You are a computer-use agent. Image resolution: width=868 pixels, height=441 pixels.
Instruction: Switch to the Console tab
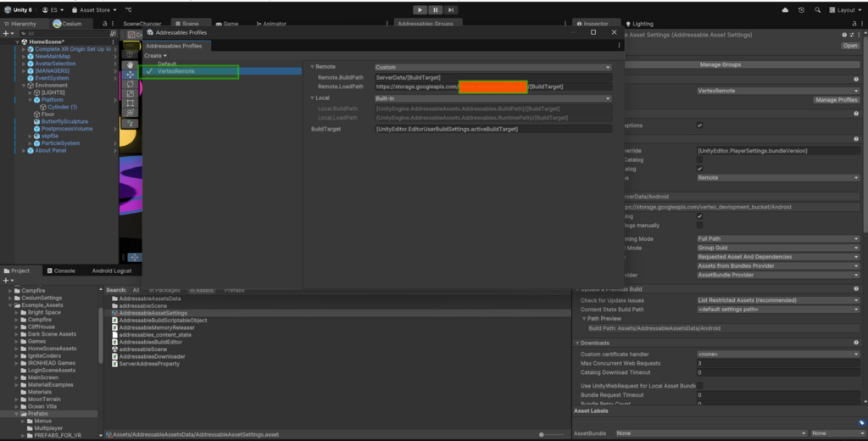pos(64,271)
